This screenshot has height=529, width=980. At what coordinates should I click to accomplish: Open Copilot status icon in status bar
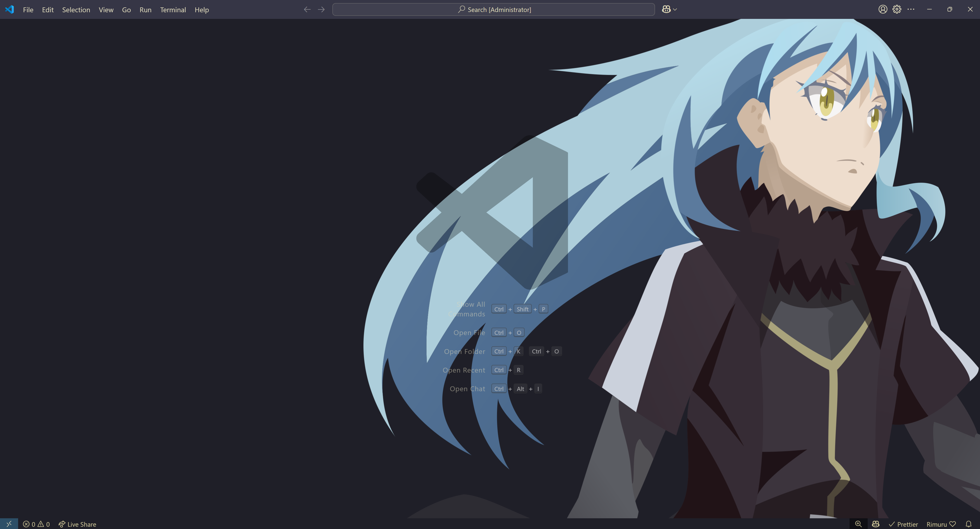(876, 524)
